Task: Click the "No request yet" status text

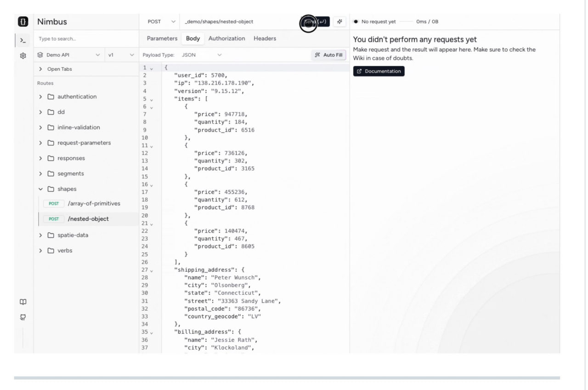Action: click(x=379, y=22)
